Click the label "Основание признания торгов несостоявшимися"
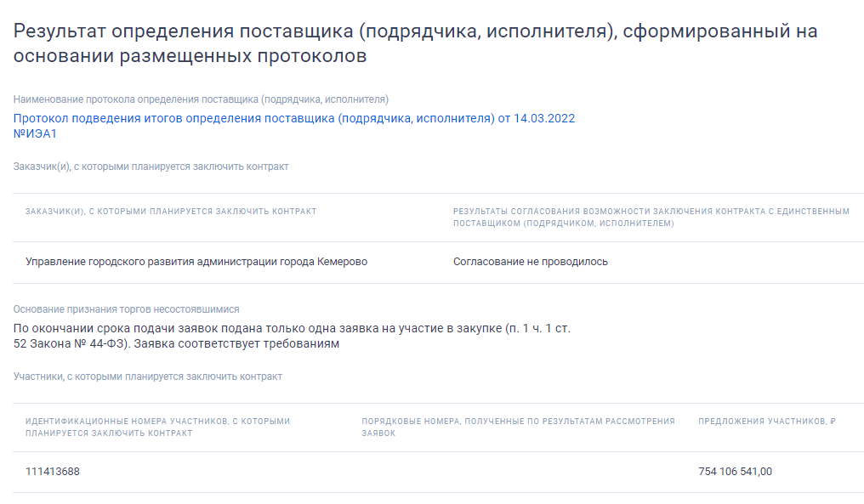The width and height of the screenshot is (864, 504). click(126, 309)
